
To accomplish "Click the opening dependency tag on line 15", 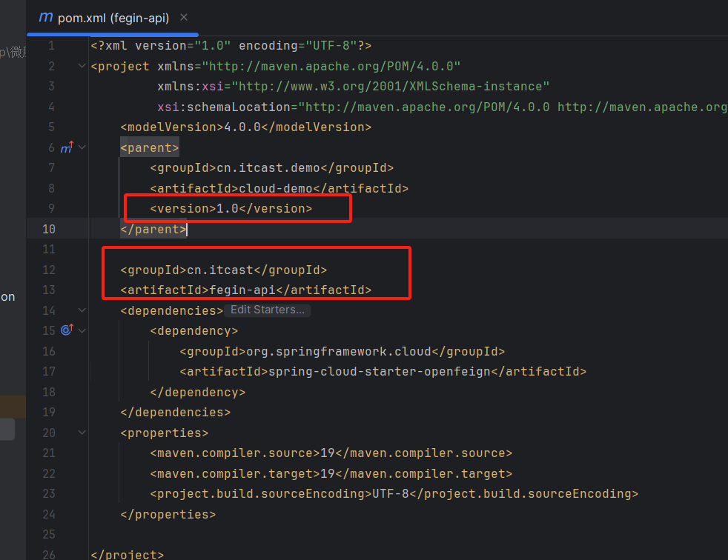I will point(193,331).
